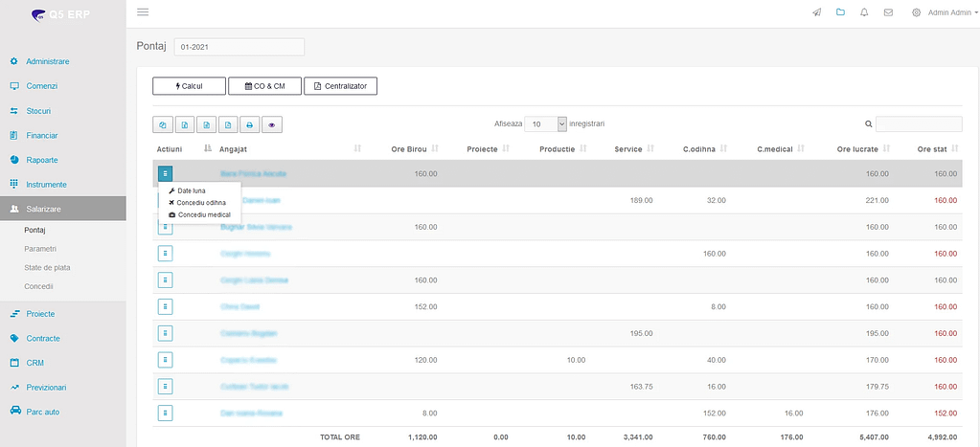Click the 221.00 Ore lucrate cell
Screen dimensions: 980x447
coord(877,200)
